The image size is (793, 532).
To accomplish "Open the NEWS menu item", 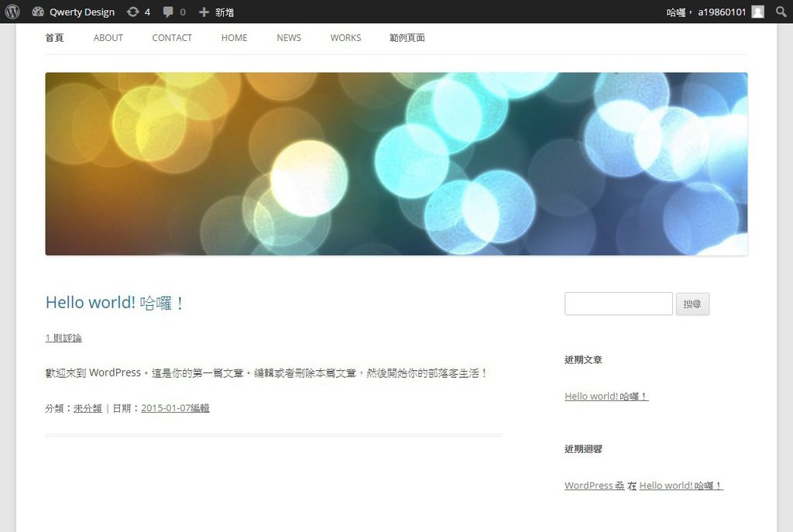I will 289,38.
